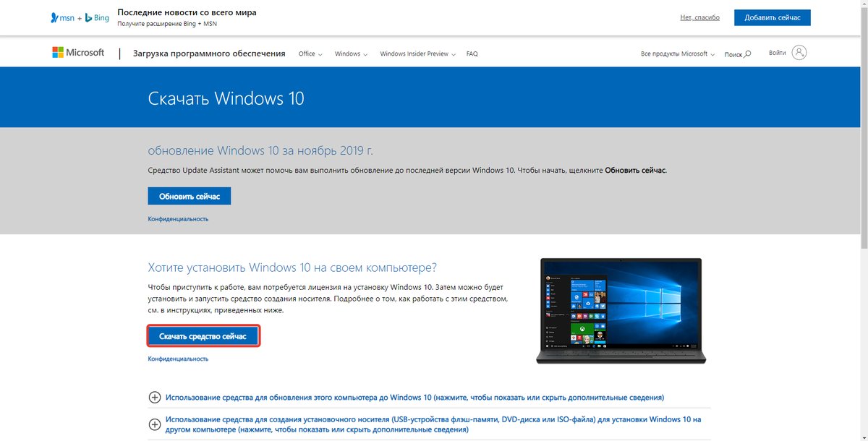This screenshot has width=868, height=441.
Task: Click the Windows 10 laptop image
Action: (621, 311)
